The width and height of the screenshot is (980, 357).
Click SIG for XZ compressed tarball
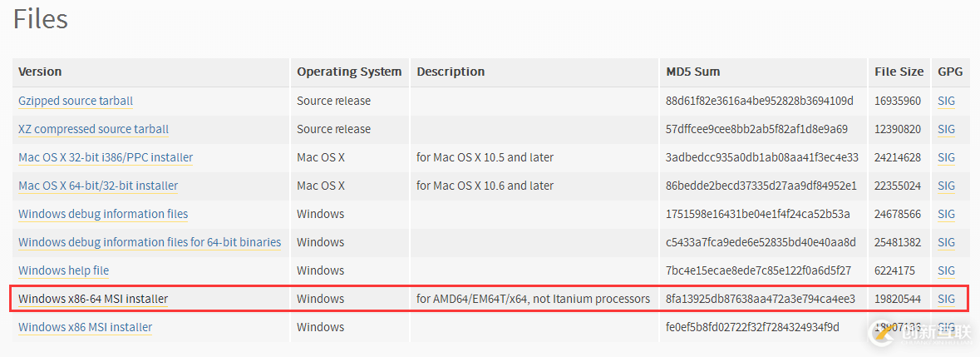tap(946, 129)
